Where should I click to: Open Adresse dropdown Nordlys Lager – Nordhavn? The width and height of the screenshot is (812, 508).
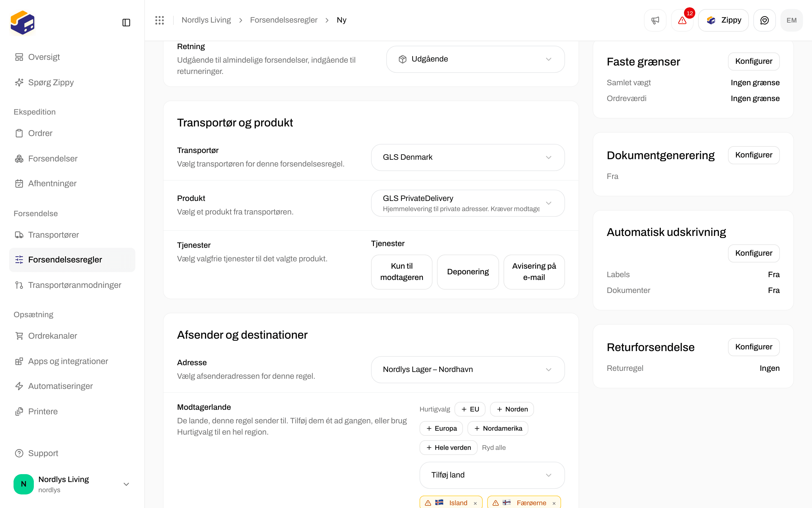468,370
